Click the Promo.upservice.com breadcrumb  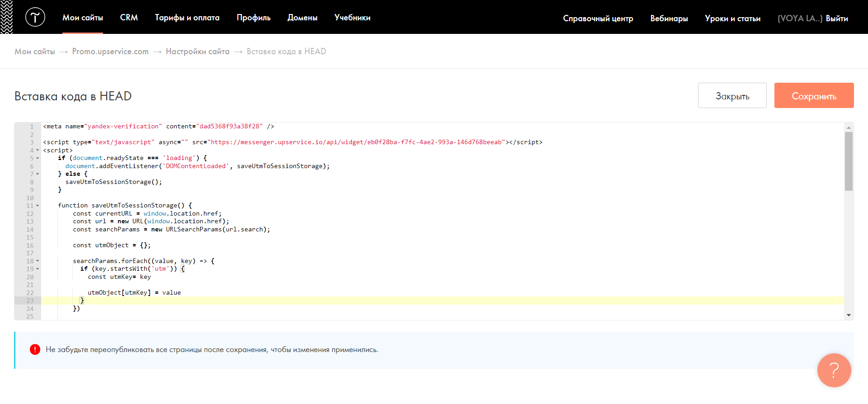(110, 52)
